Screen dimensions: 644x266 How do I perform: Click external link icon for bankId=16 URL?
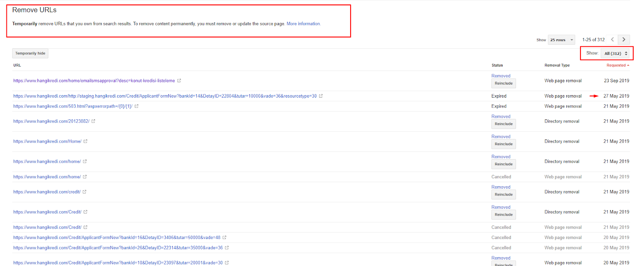tap(225, 238)
